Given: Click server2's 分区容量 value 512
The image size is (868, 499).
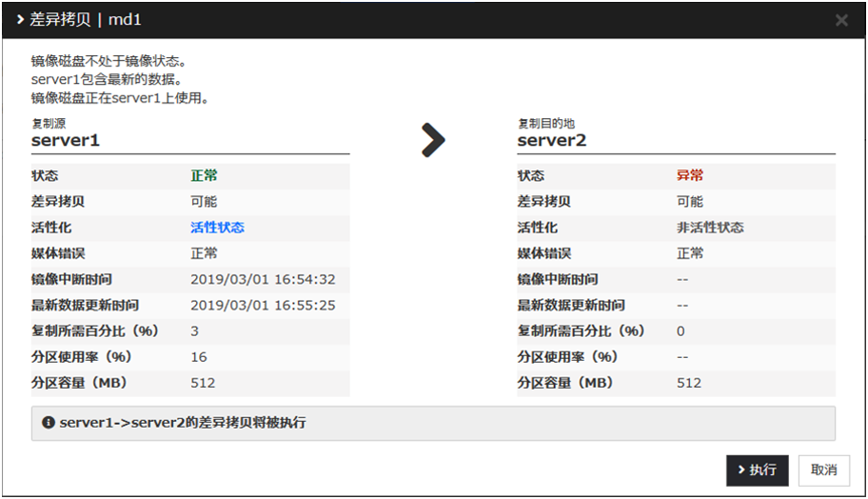Looking at the screenshot, I should click(x=689, y=383).
